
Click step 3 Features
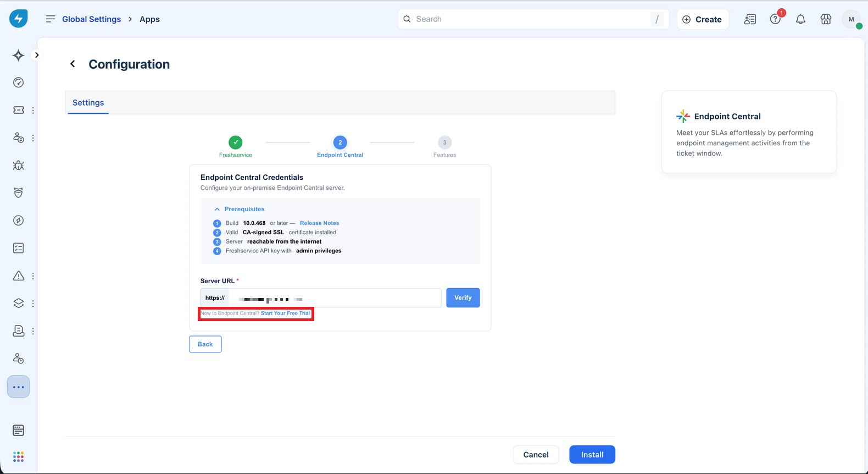coord(444,147)
